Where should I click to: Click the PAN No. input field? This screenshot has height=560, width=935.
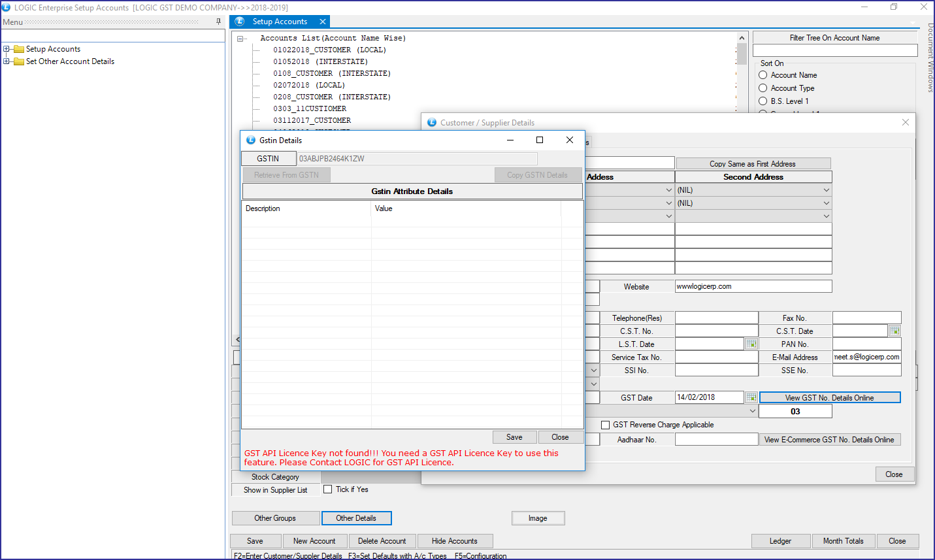867,344
